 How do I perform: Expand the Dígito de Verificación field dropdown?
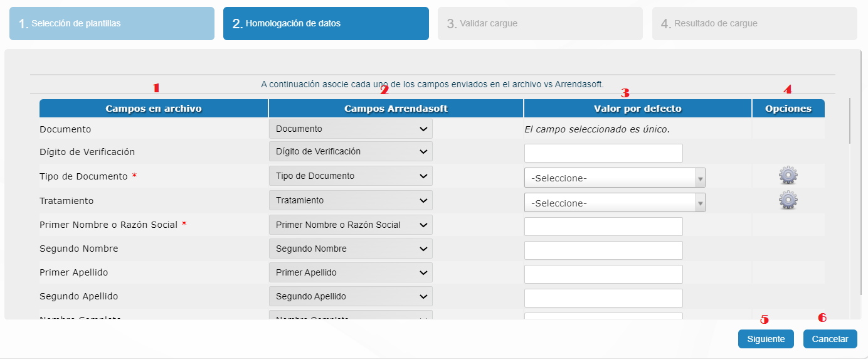coord(351,151)
